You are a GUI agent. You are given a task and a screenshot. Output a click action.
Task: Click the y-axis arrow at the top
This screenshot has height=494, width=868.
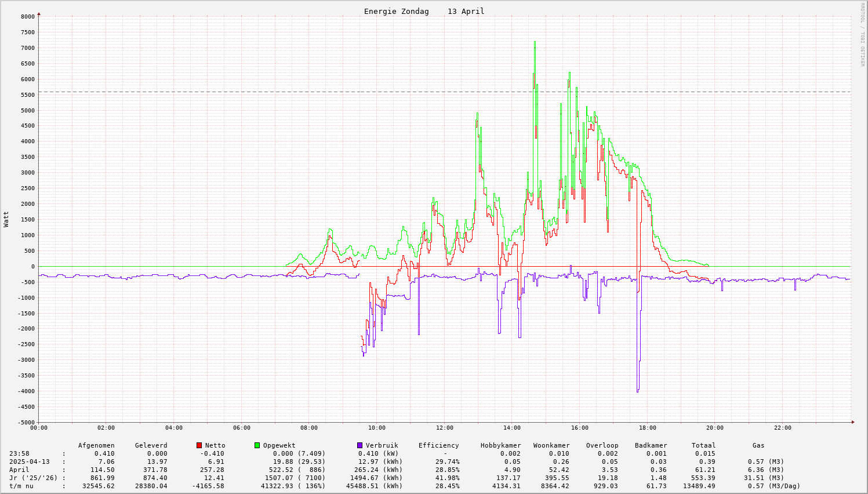39,13
